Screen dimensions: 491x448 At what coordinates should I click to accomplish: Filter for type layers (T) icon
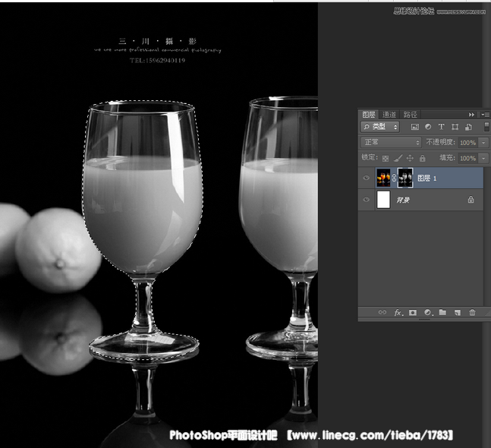tap(441, 127)
